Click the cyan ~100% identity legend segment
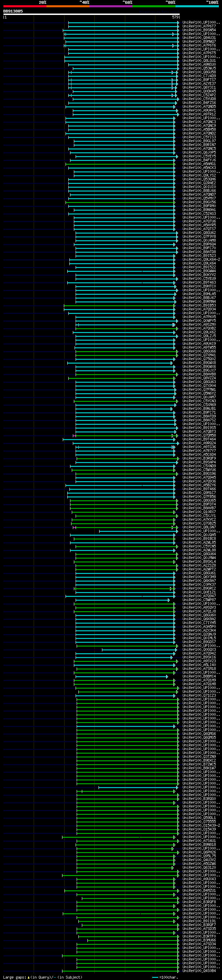222x980 pixels. tap(197, 6)
